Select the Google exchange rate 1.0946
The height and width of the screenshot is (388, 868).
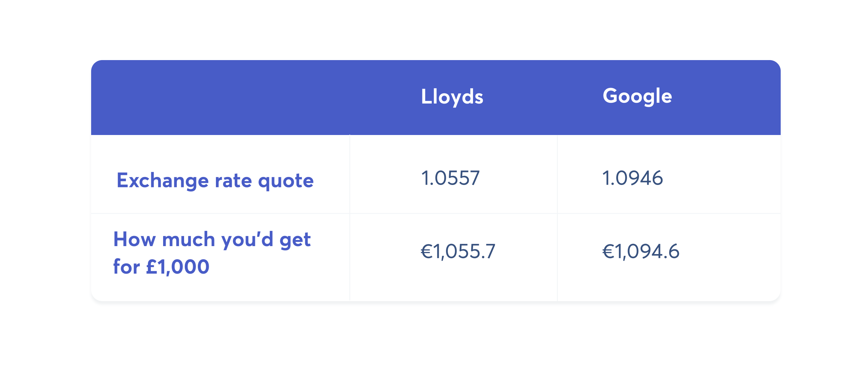click(x=632, y=178)
